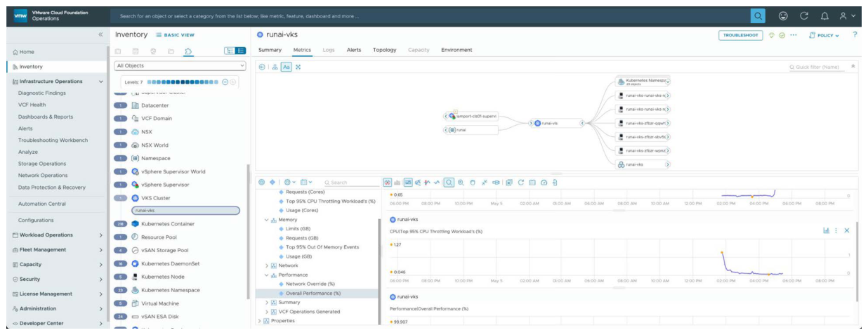Click the TROUBLESHOOT button
The image size is (868, 335).
[x=740, y=35]
